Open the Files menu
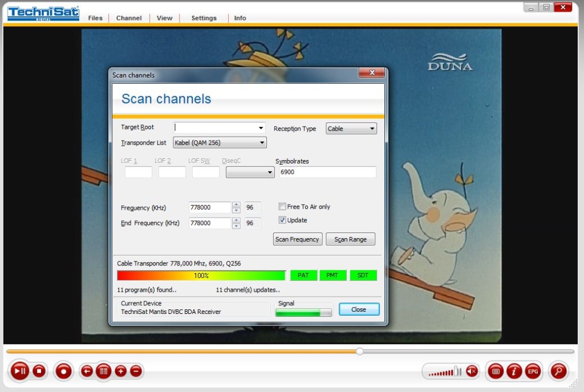 tap(95, 18)
